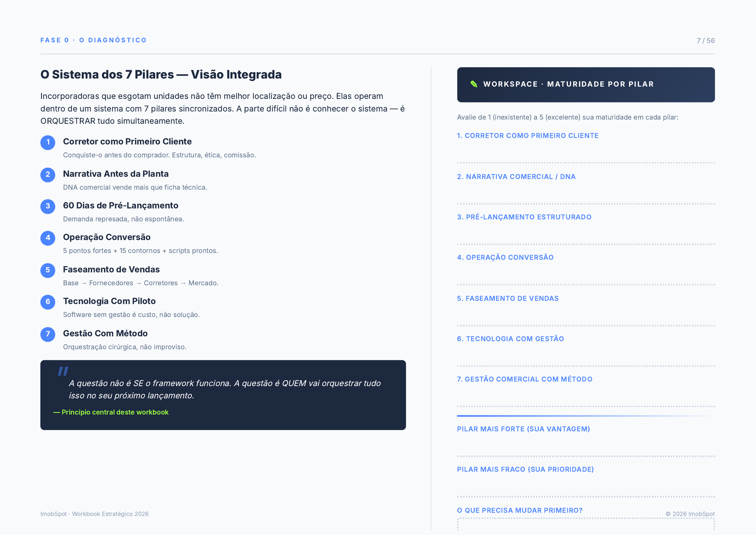The height and width of the screenshot is (535, 756).
Task: Click the blue quotation mark icon
Action: [63, 371]
